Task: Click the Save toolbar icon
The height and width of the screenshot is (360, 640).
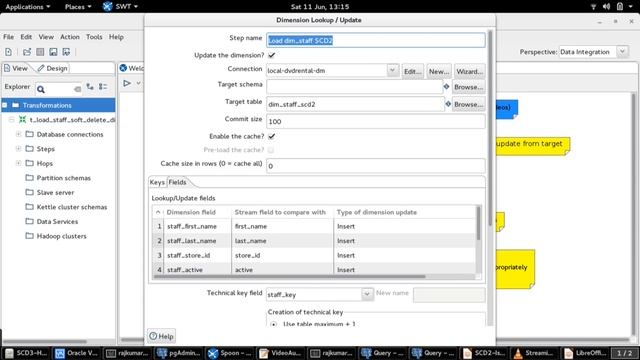Action: [x=53, y=52]
